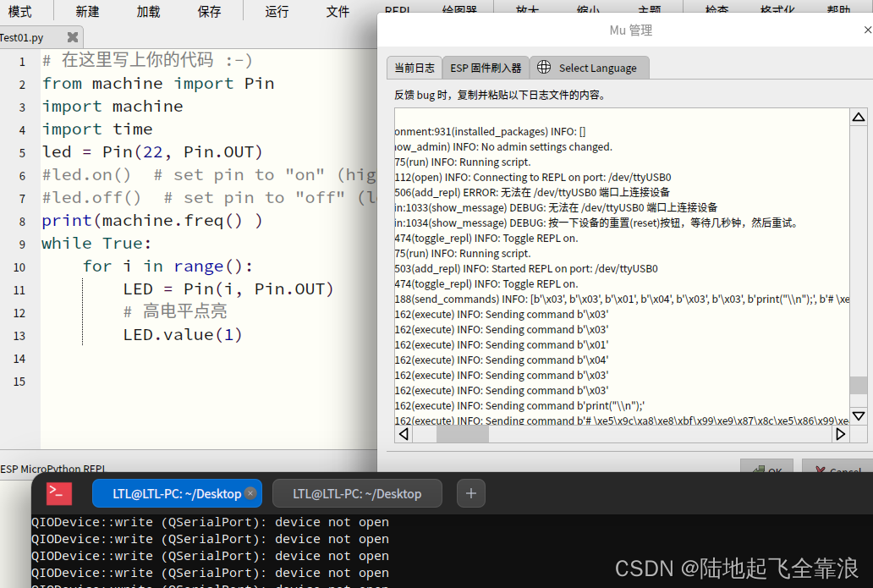Click the '#led.off()' commented code line
Viewport: 873px width, 588px height.
point(209,198)
